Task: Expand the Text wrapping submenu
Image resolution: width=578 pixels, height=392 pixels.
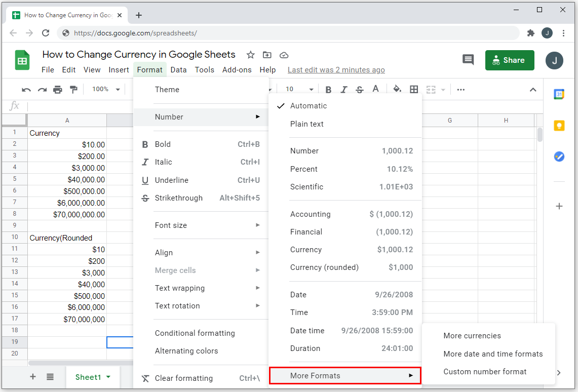Action: [x=207, y=288]
